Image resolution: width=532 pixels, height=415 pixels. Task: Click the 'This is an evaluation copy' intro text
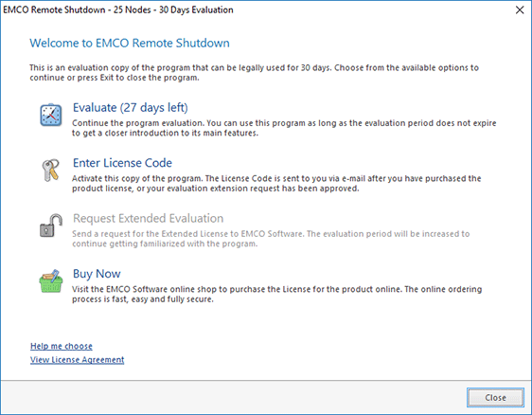pos(254,73)
